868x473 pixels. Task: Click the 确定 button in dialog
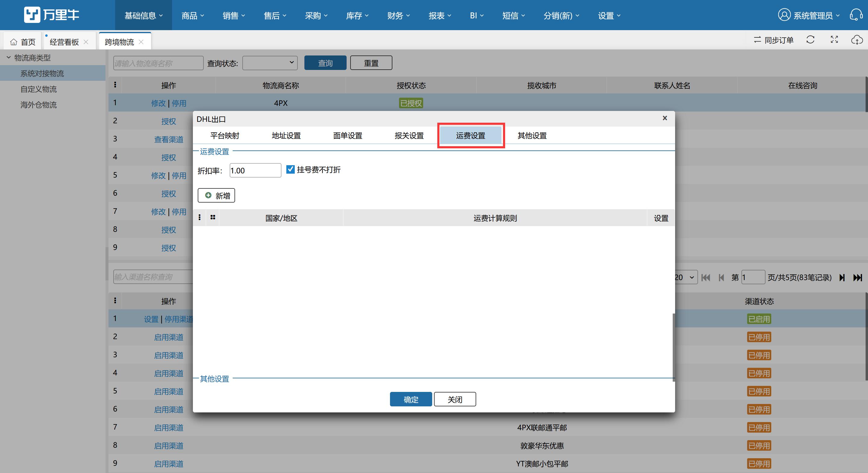click(411, 399)
